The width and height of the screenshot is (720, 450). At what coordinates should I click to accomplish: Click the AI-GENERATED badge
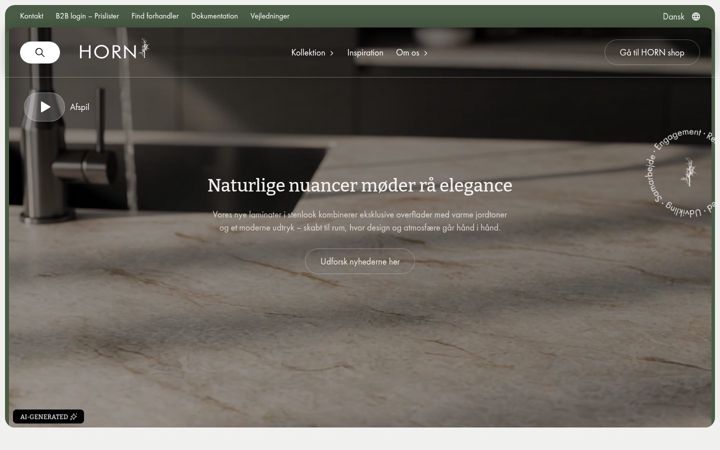coord(48,416)
